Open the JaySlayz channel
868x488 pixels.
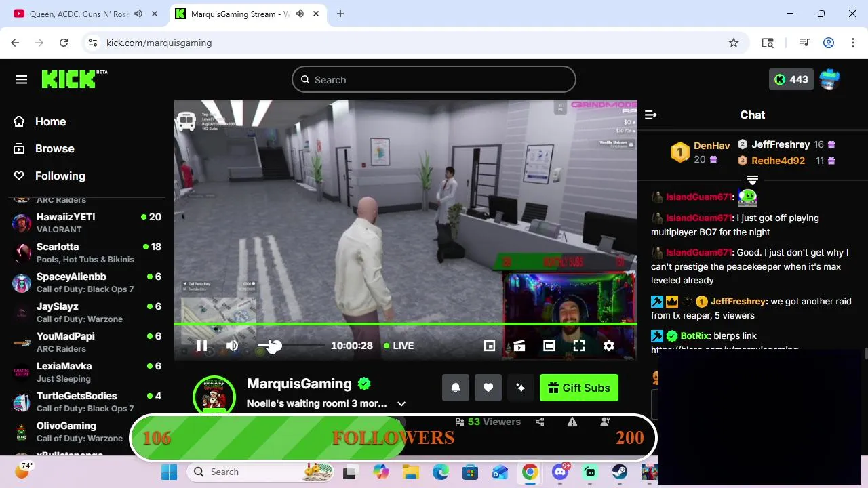87,312
